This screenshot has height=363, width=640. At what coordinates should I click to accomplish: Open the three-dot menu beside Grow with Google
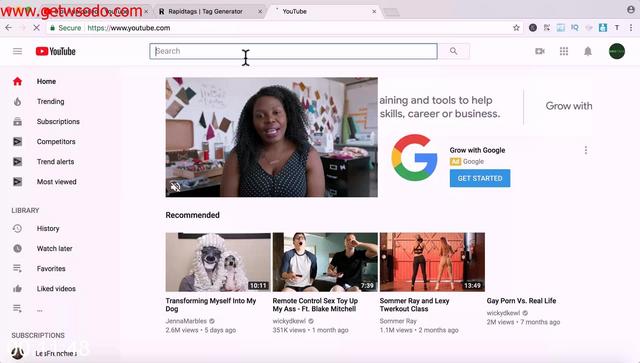586,150
